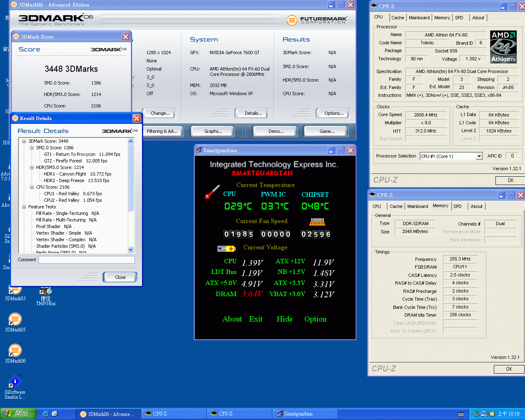Select Fill Rate - Single-Texturing row
This screenshot has width=525, height=420.
click(x=68, y=213)
